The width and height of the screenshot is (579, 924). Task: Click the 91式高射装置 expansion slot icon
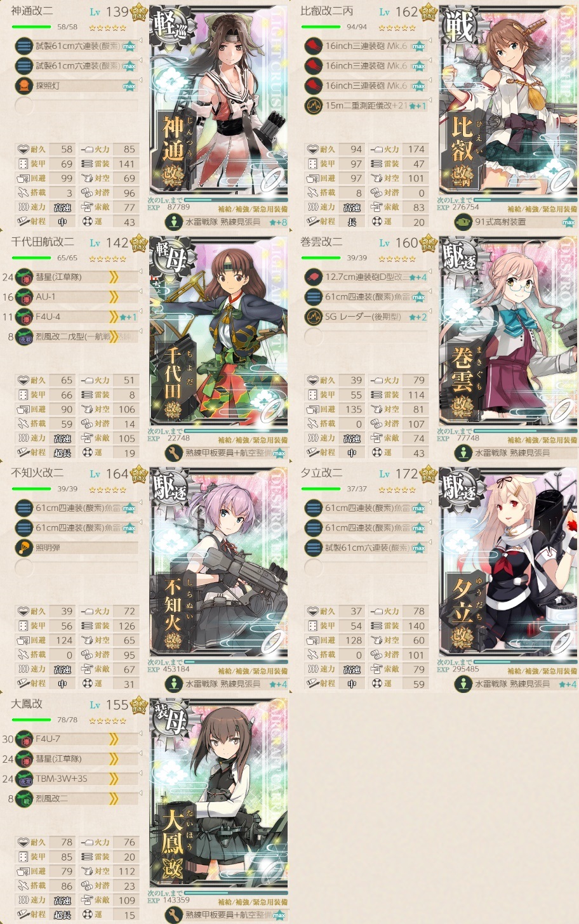463,221
